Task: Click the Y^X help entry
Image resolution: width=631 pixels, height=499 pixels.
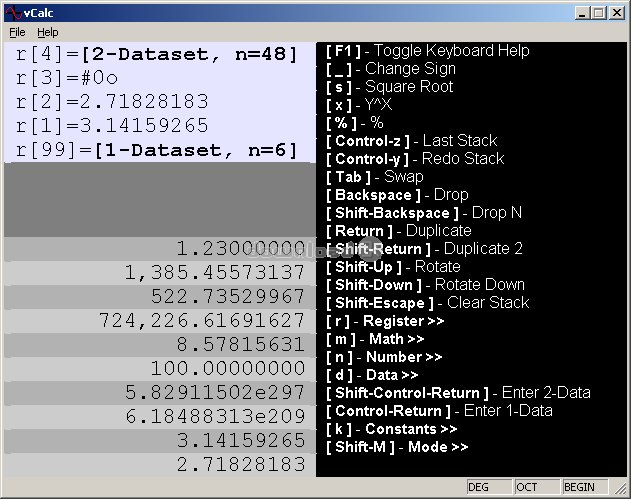Action: coord(358,105)
